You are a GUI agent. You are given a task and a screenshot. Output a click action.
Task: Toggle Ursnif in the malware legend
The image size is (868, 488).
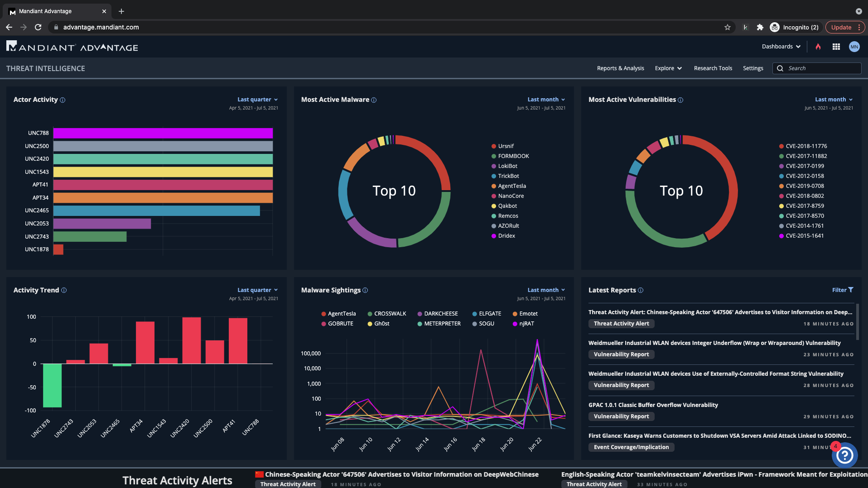point(502,146)
